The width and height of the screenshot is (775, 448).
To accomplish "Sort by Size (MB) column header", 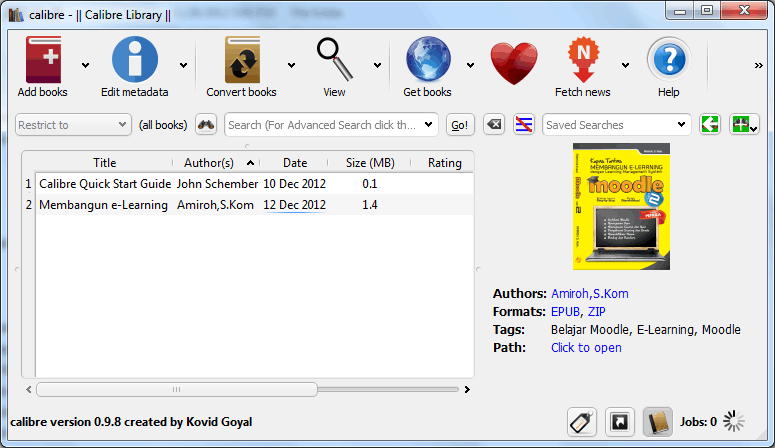I will [370, 163].
